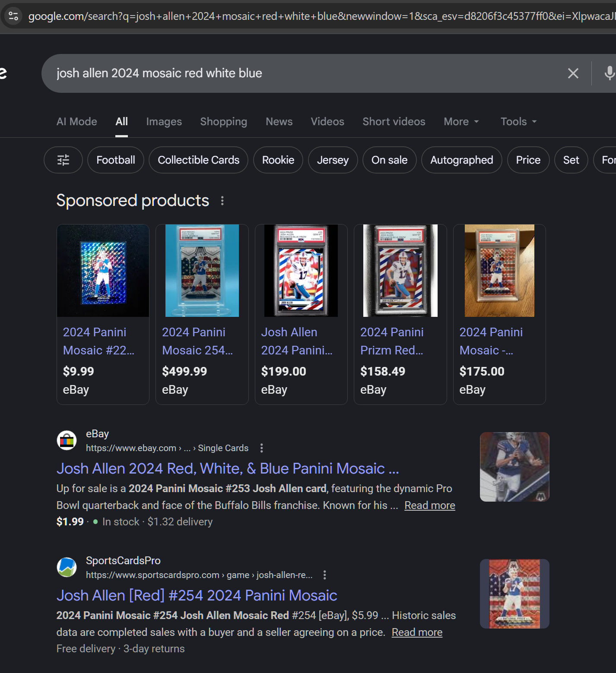Click Read more on eBay result snippet
Image resolution: width=616 pixels, height=673 pixels.
pos(429,506)
